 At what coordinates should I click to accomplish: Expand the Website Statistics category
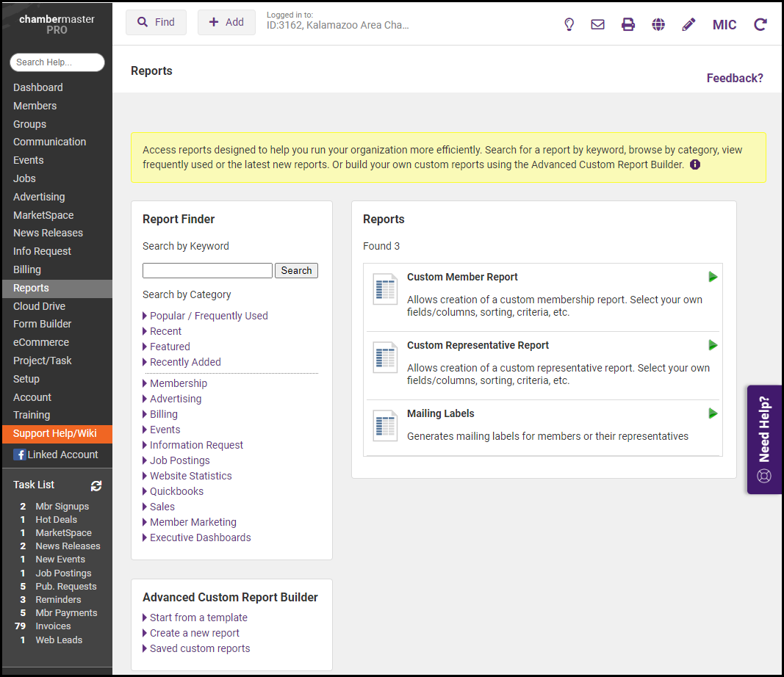tap(190, 476)
